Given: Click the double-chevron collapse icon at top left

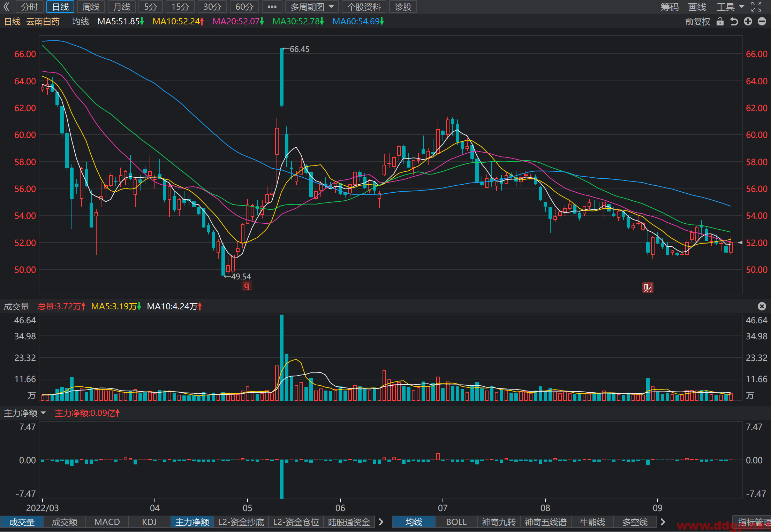Looking at the screenshot, I should tap(7, 7).
